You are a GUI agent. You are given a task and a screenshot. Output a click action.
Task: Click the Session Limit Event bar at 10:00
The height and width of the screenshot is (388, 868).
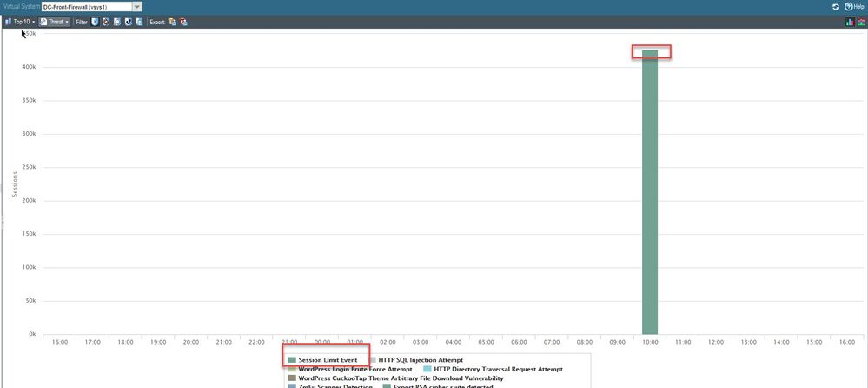[650, 192]
